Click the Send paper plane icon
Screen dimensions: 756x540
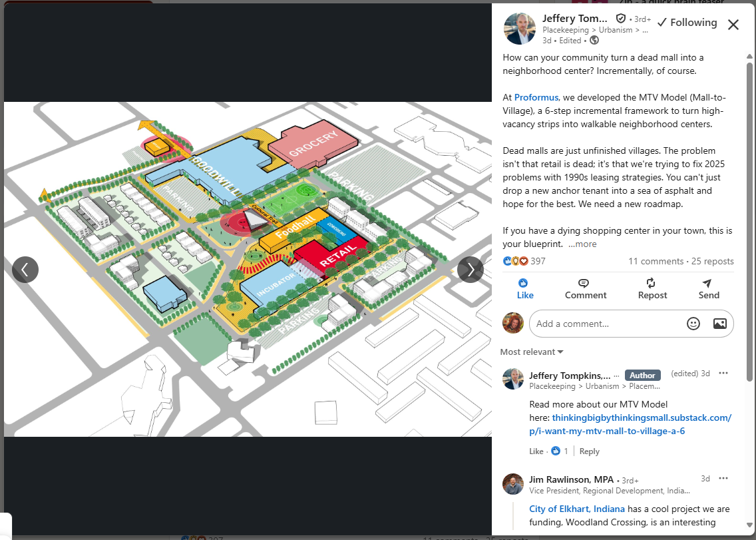tap(708, 283)
